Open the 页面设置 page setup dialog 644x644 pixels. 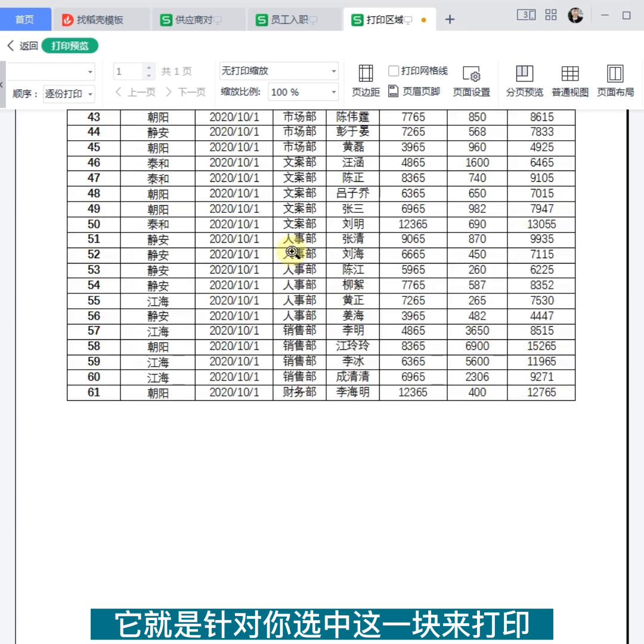point(472,80)
